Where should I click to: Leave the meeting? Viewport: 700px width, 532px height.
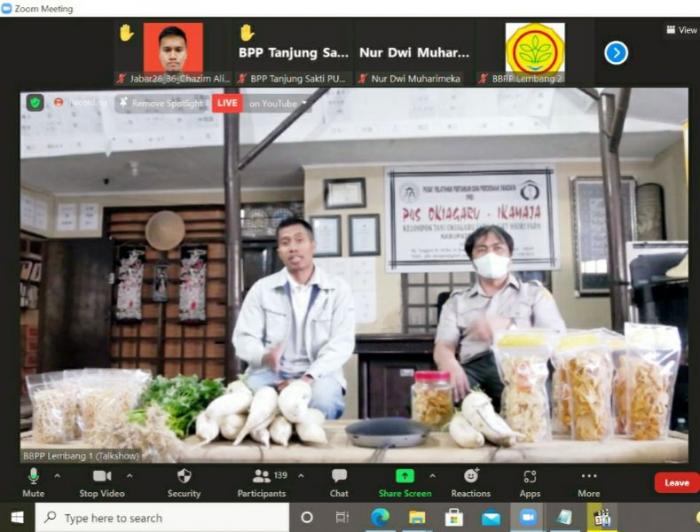(x=676, y=483)
